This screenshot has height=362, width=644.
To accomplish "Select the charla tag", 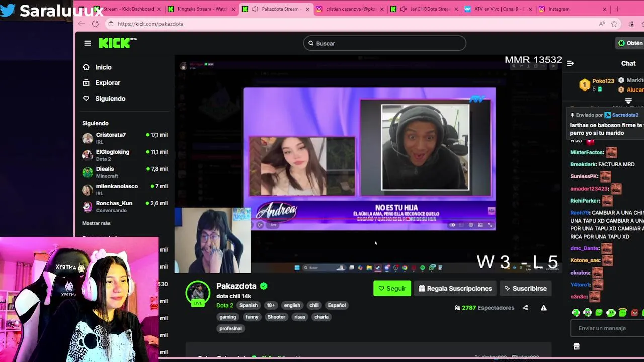I will coord(321,317).
